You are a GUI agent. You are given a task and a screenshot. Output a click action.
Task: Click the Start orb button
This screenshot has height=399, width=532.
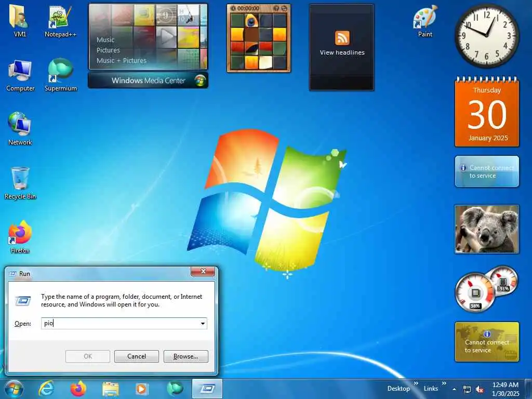coord(14,389)
